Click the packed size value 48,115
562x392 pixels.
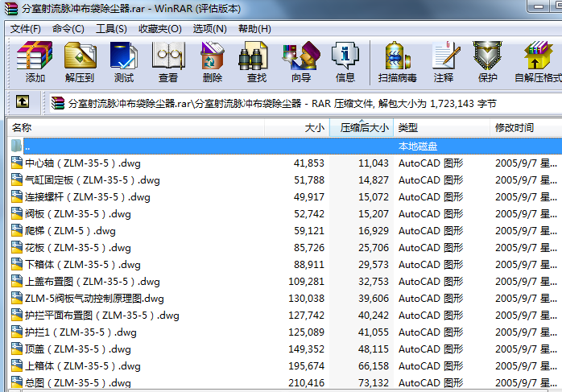[x=374, y=349]
